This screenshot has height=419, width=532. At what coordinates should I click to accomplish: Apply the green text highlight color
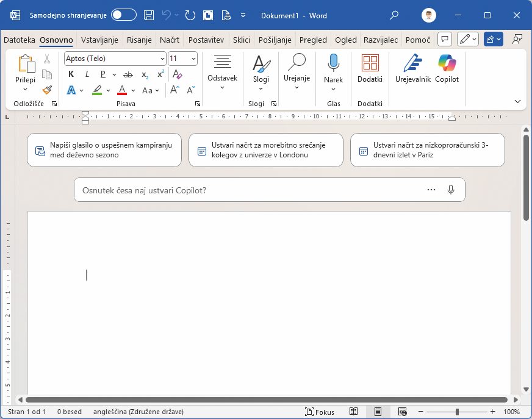pos(97,90)
